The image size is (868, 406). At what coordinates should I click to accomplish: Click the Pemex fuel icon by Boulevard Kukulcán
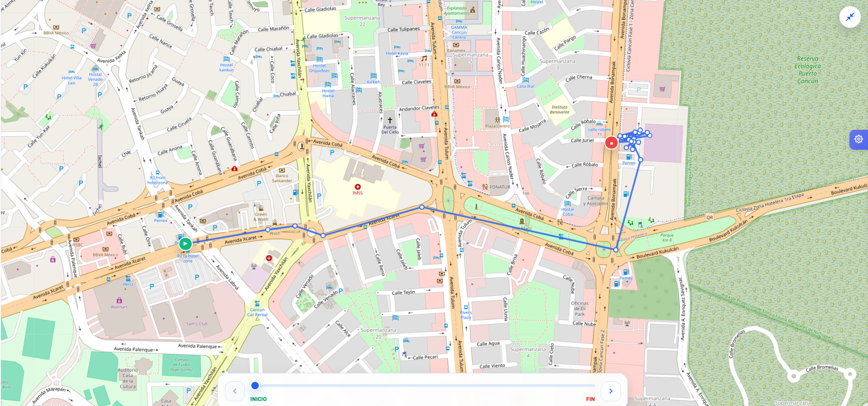point(626,272)
